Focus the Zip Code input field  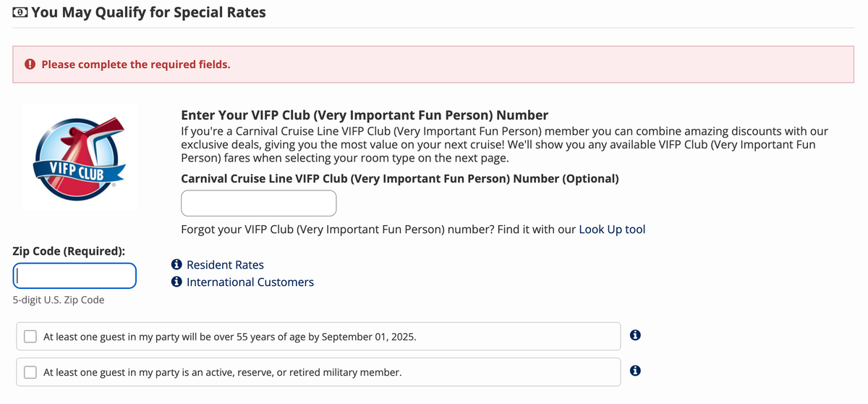(x=75, y=276)
